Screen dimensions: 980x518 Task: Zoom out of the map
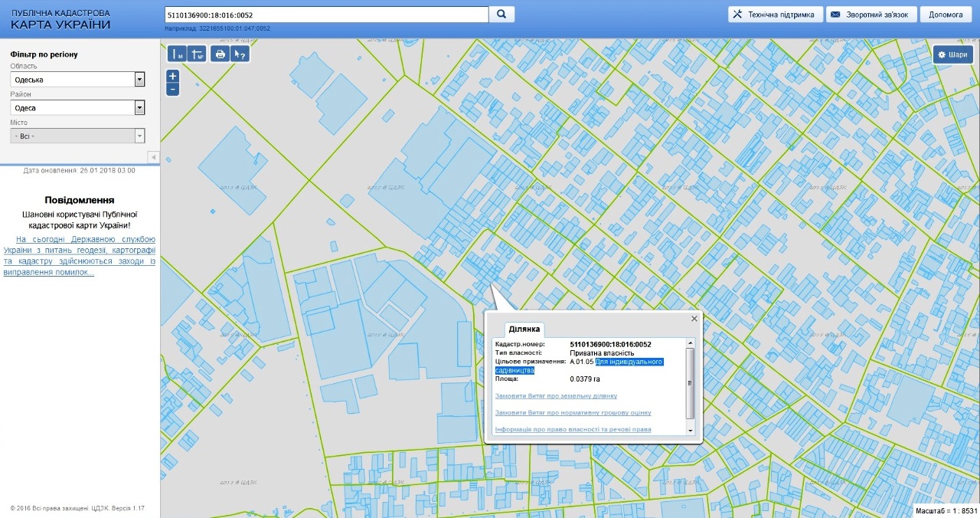(x=173, y=89)
